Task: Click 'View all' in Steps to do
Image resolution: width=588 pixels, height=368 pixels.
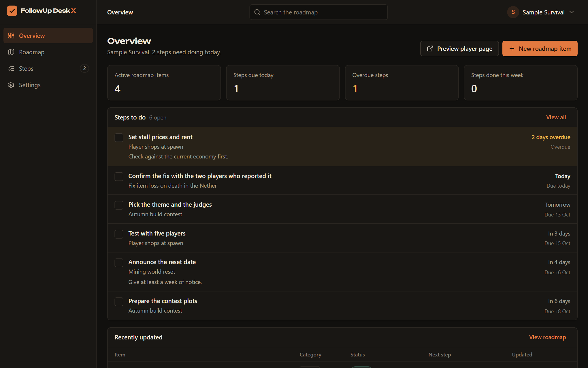Action: pyautogui.click(x=556, y=117)
